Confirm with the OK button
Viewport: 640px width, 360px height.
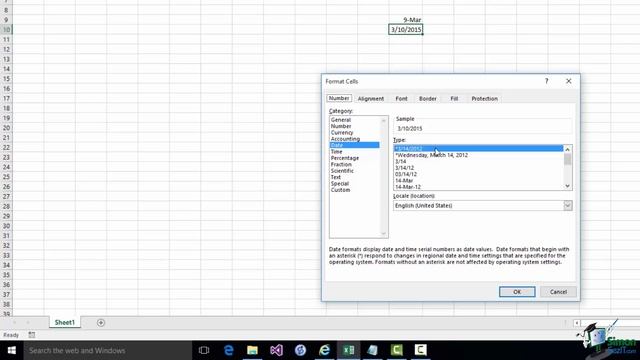(517, 292)
